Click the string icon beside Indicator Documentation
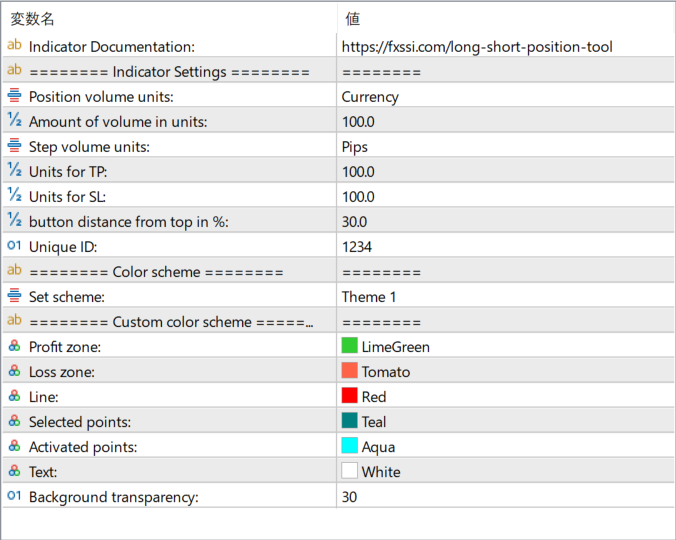The height and width of the screenshot is (540, 676). pos(14,45)
